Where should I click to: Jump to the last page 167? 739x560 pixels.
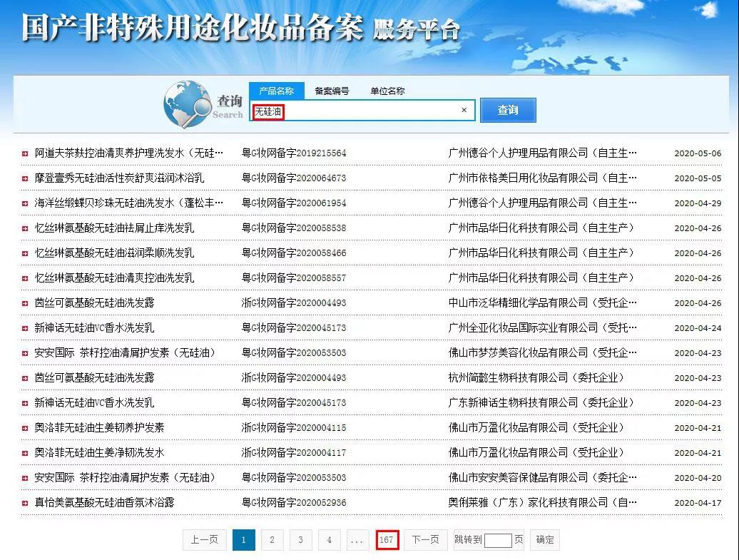tap(387, 540)
